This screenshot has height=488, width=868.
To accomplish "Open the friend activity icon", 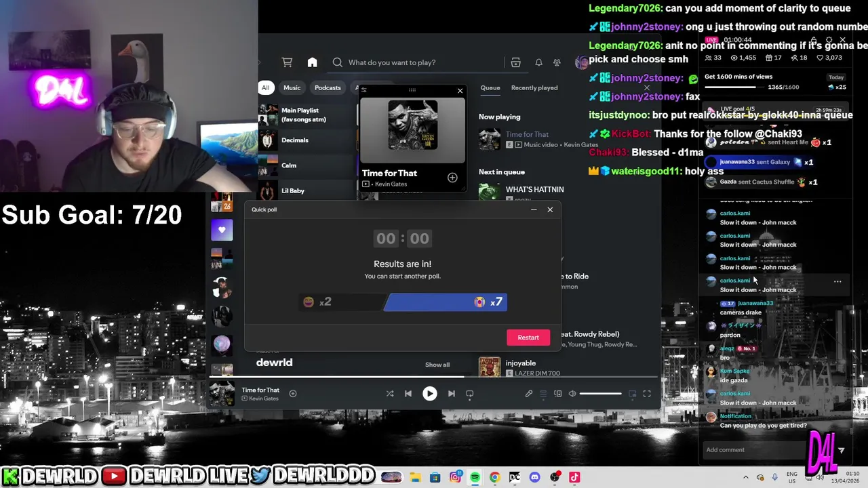I will pos(557,62).
